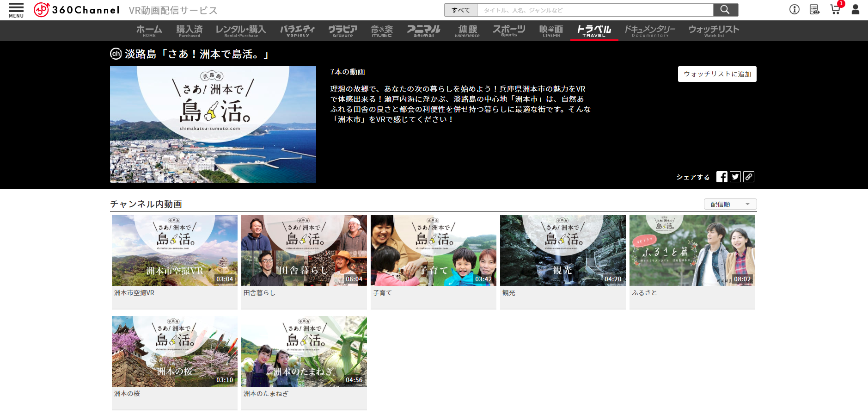Open the information circle icon

click(794, 9)
